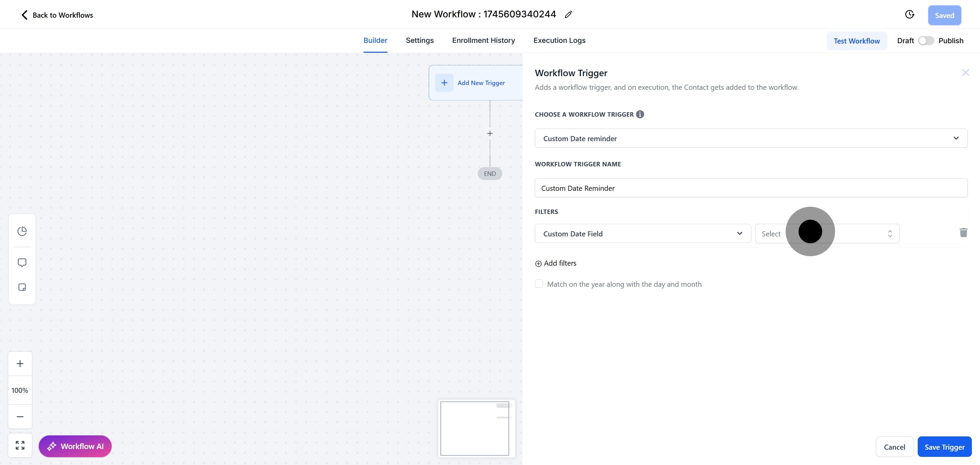Add a sticky note using the note icon
980x465 pixels.
point(22,287)
